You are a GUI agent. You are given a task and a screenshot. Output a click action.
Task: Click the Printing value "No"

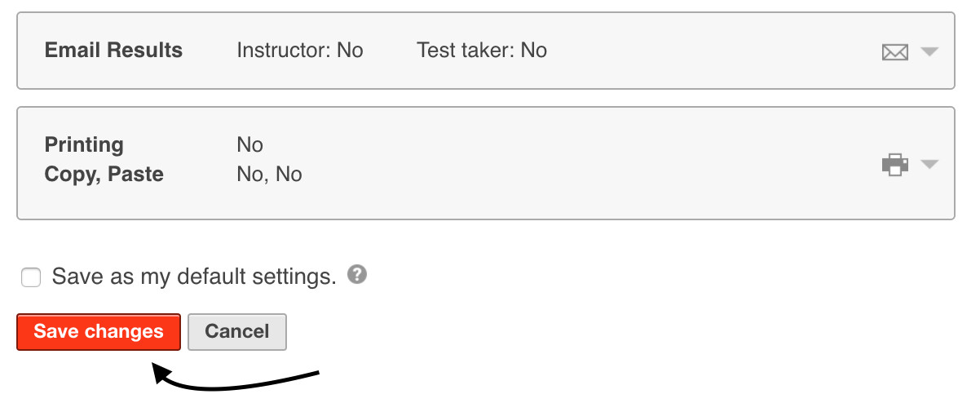point(249,145)
